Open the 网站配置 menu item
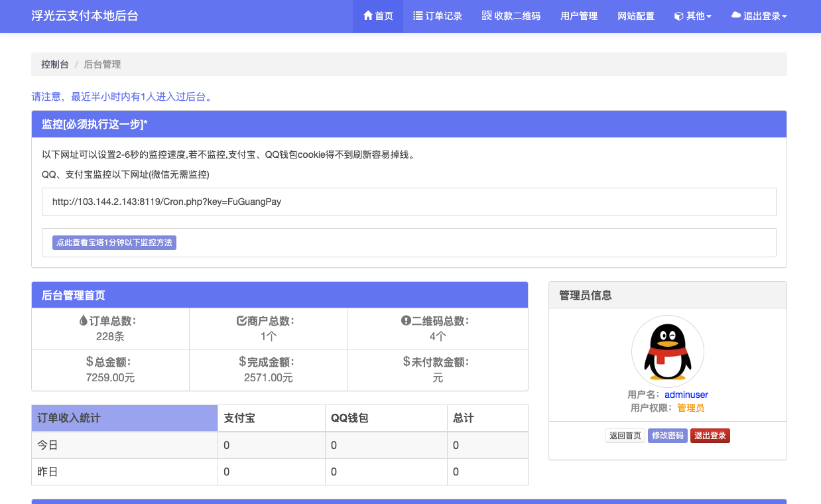Image resolution: width=821 pixels, height=504 pixels. [x=636, y=16]
